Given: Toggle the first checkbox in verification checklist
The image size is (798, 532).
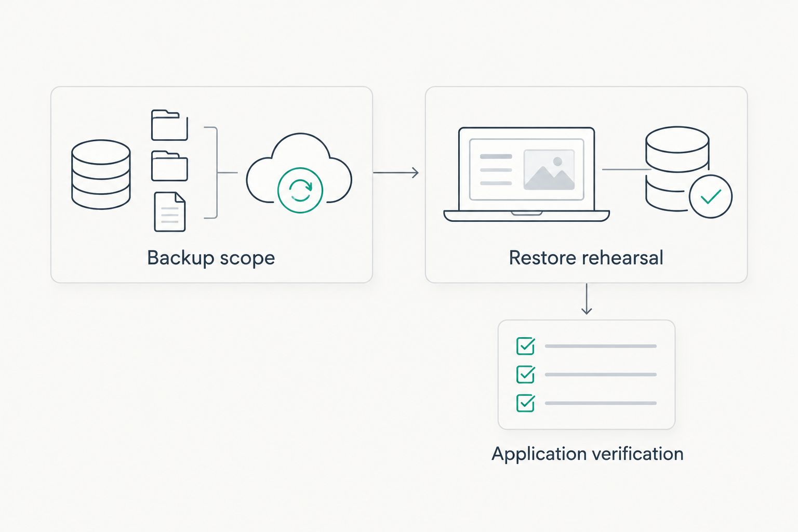Looking at the screenshot, I should (526, 346).
